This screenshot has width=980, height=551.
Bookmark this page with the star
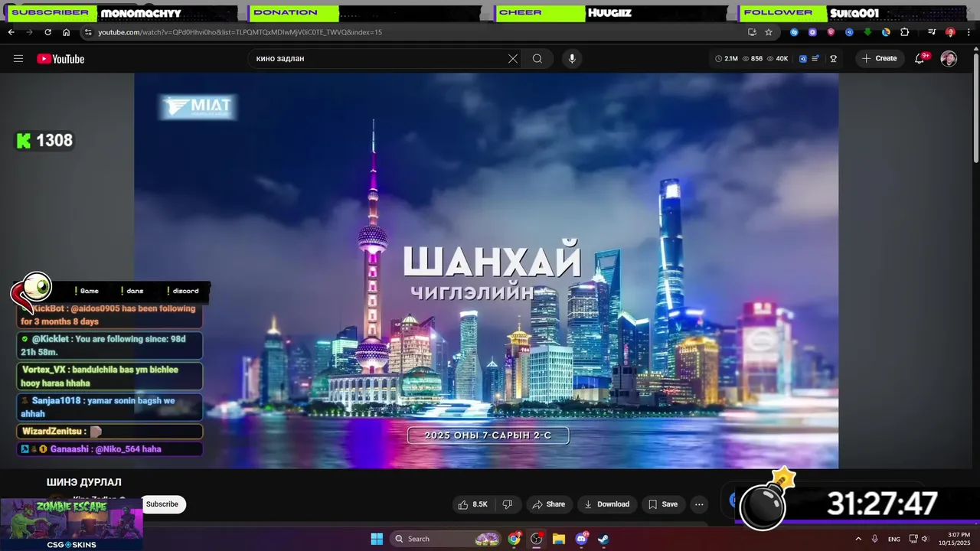click(x=769, y=32)
